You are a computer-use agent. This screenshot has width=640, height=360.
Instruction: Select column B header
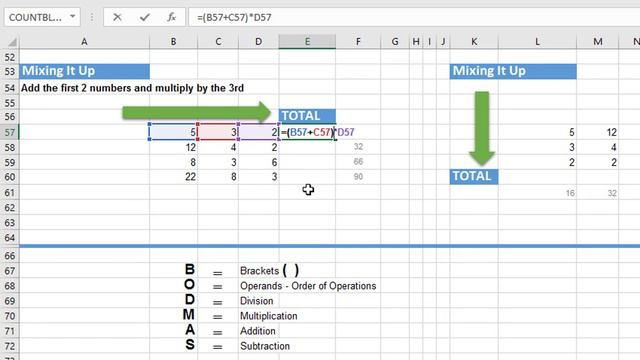(173, 42)
